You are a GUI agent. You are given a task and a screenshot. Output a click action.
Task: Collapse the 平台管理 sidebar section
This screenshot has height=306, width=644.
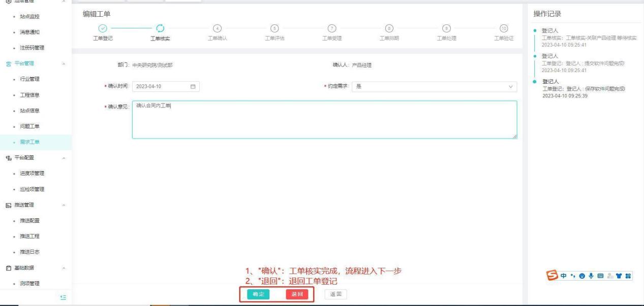[x=64, y=63]
